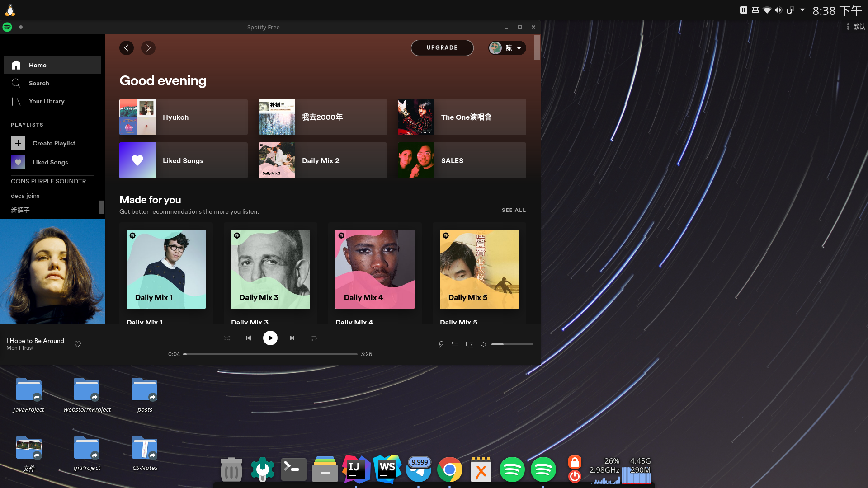Click the play button

click(x=270, y=338)
